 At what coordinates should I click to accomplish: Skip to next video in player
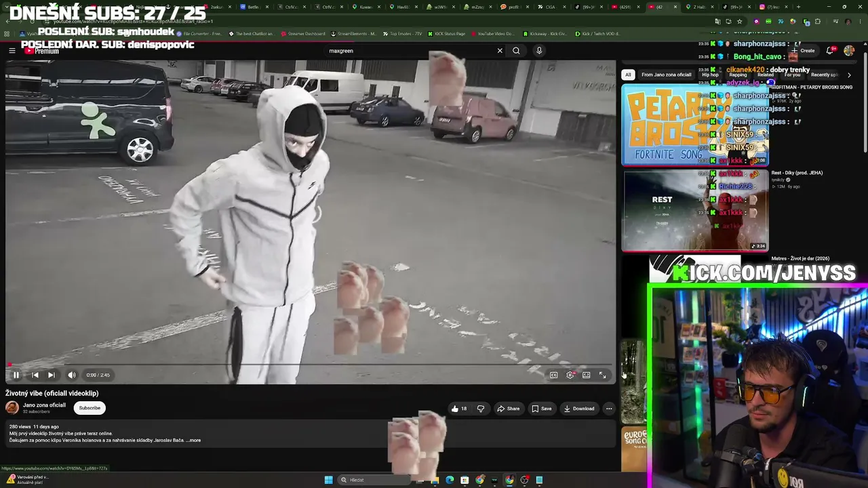click(x=52, y=375)
